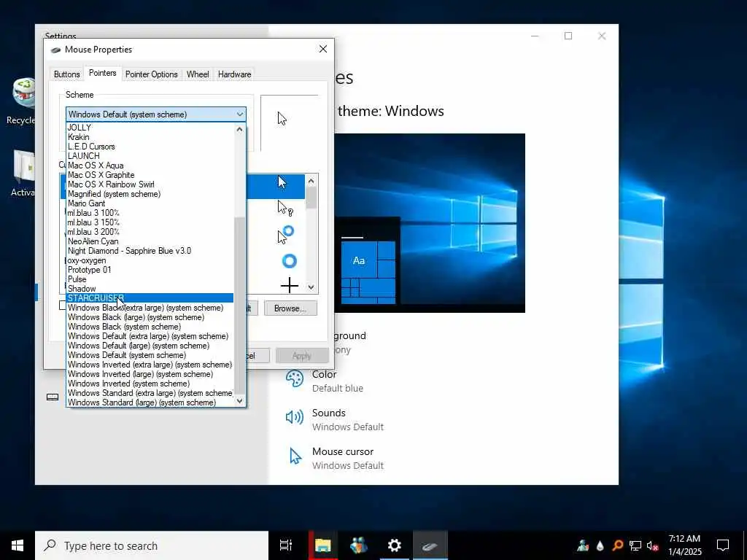Choose Prototype 01 scheme
This screenshot has height=560, width=747.
[150, 270]
